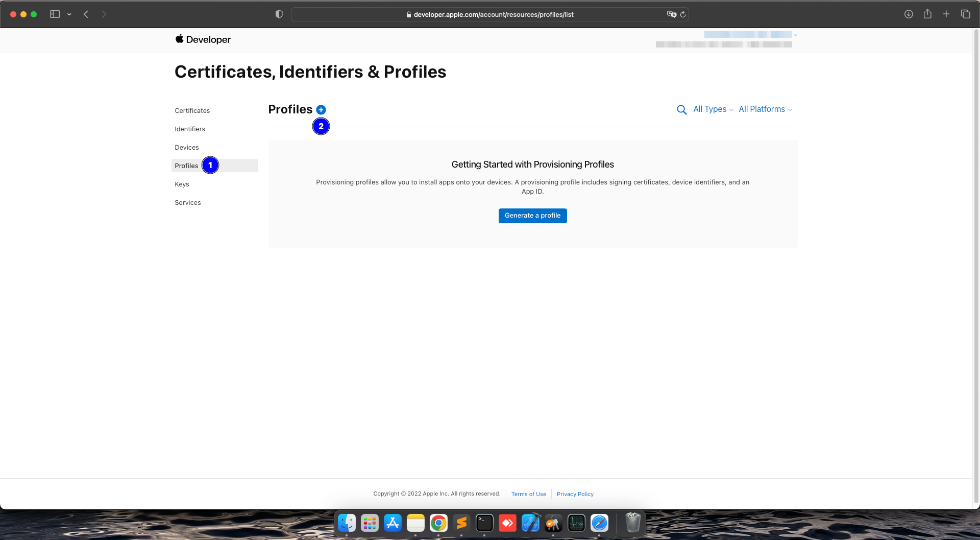Click the Apple Developer logo
Screen dimensions: 980x540
click(203, 39)
